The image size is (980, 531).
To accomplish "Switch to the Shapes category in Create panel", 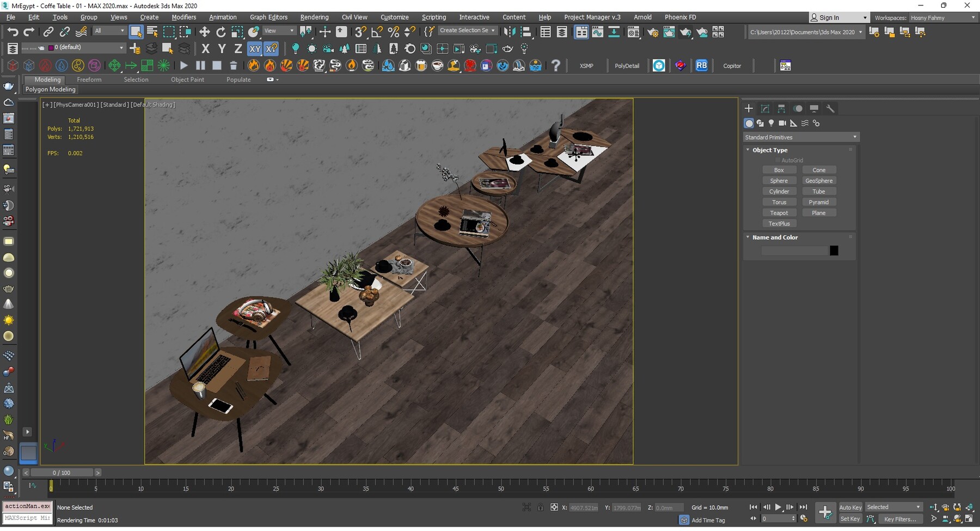I will tap(760, 123).
